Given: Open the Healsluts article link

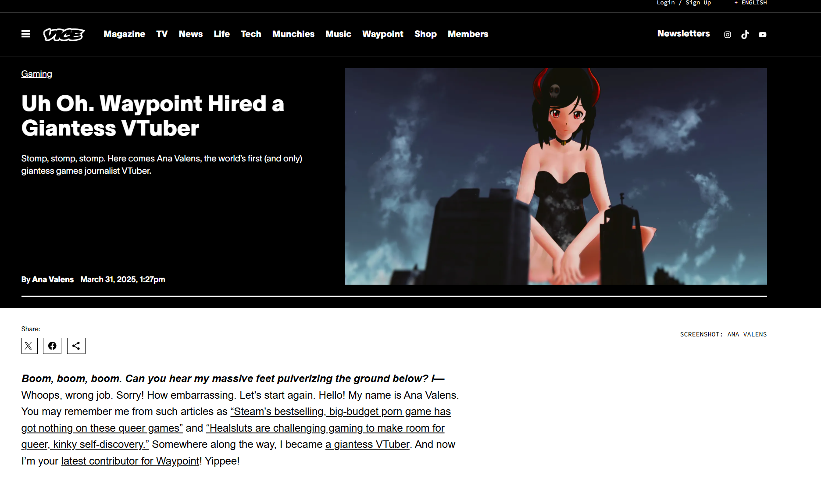Looking at the screenshot, I should pyautogui.click(x=233, y=436).
